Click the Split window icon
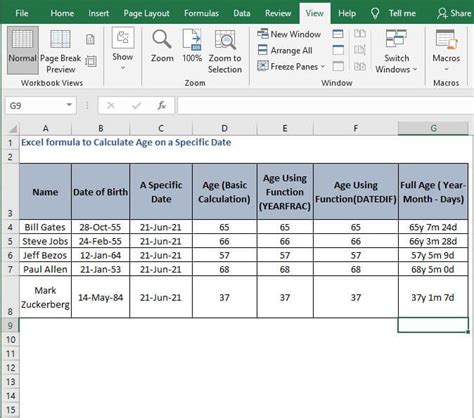The height and width of the screenshot is (418, 474). (x=338, y=34)
